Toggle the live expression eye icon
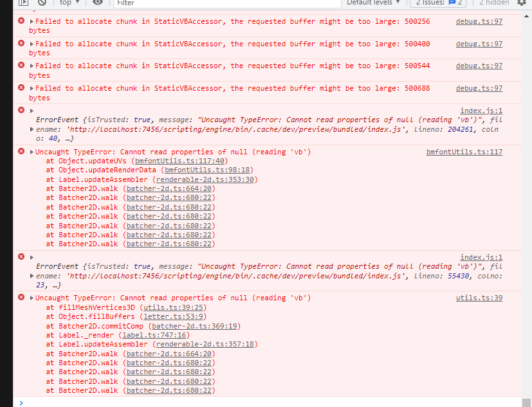 point(98,3)
